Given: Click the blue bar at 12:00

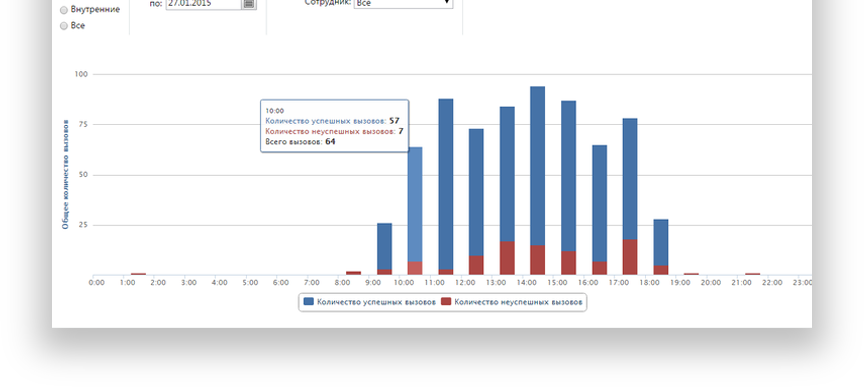Looking at the screenshot, I should pos(476,192).
